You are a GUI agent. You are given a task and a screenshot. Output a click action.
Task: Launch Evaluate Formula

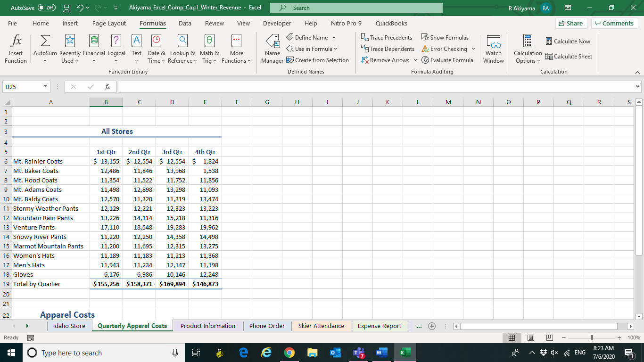448,60
